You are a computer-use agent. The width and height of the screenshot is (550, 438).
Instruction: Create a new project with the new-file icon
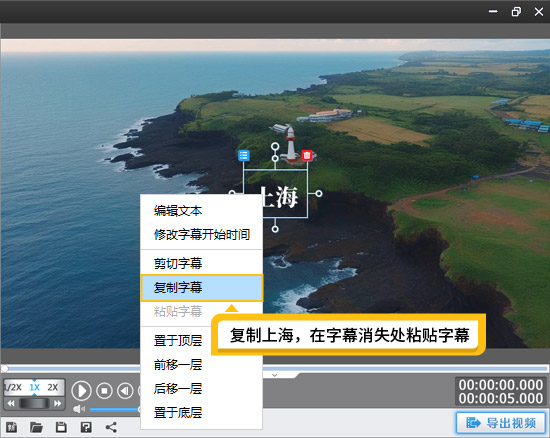point(12,427)
